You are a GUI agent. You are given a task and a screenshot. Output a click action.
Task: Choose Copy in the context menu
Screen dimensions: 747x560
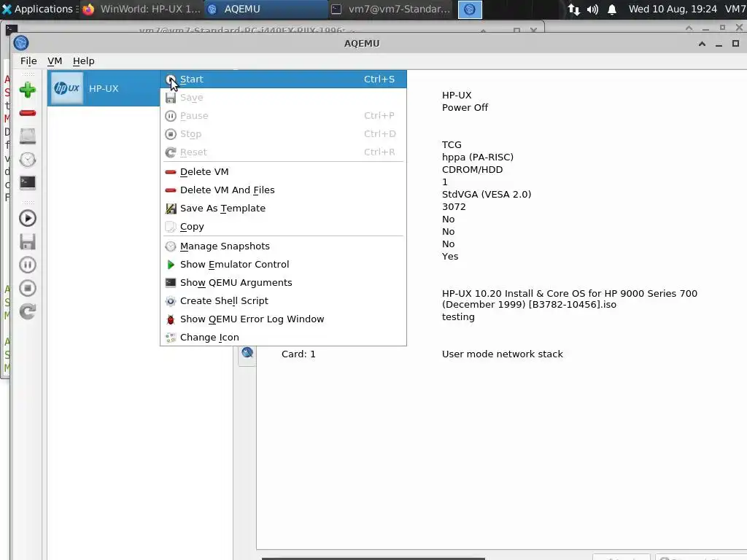[x=284, y=227]
